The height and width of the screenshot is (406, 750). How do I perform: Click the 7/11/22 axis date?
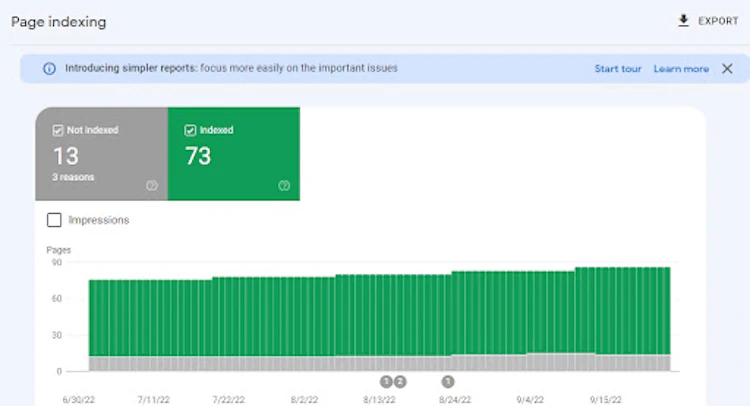(x=154, y=400)
